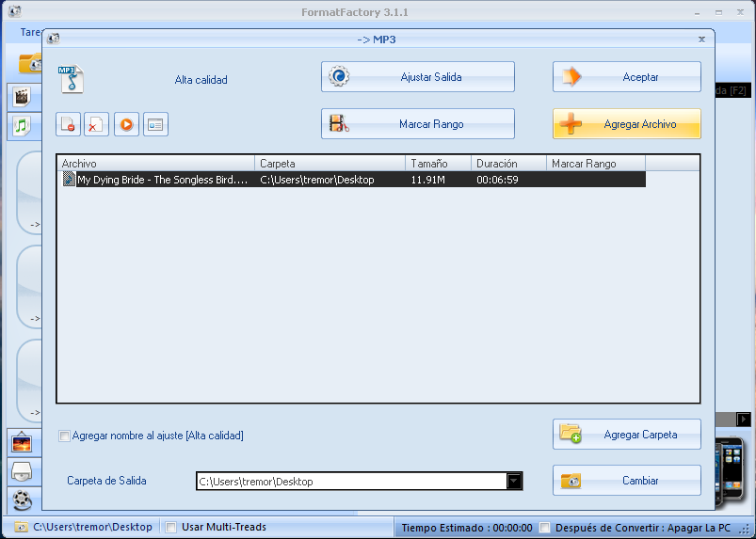Toggle Agregar nombre al ajuste checkbox
The width and height of the screenshot is (756, 539).
pos(64,436)
